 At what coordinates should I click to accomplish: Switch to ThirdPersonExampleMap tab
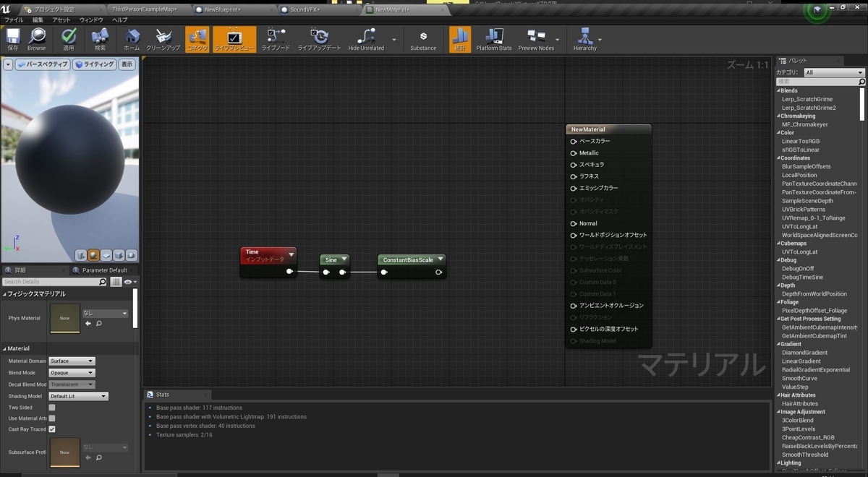coord(145,9)
